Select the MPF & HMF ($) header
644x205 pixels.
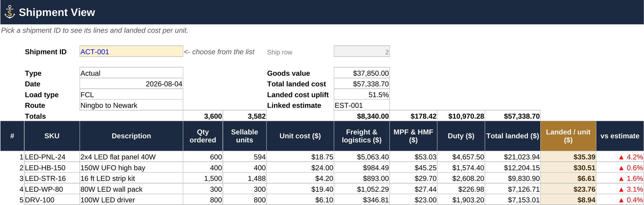click(x=413, y=136)
